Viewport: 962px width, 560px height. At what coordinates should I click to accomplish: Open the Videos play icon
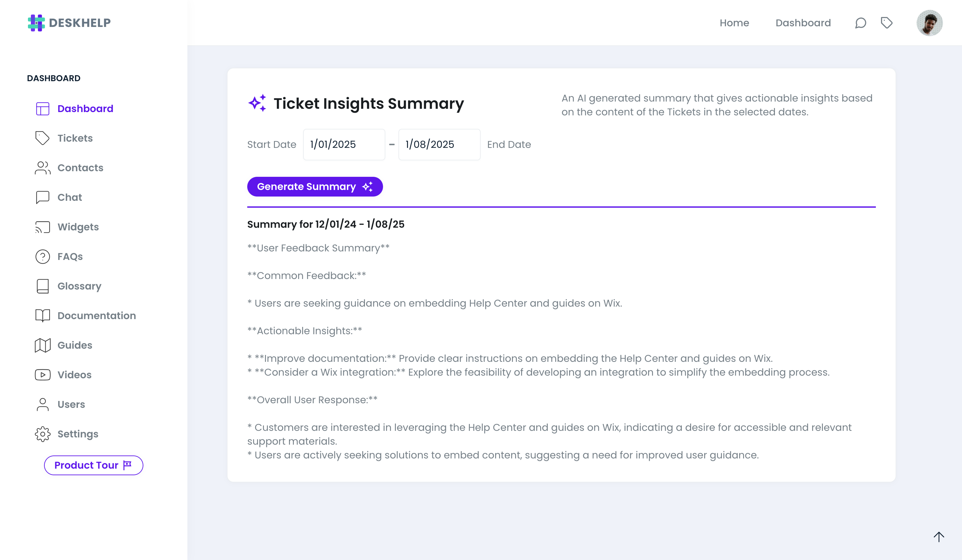[42, 375]
